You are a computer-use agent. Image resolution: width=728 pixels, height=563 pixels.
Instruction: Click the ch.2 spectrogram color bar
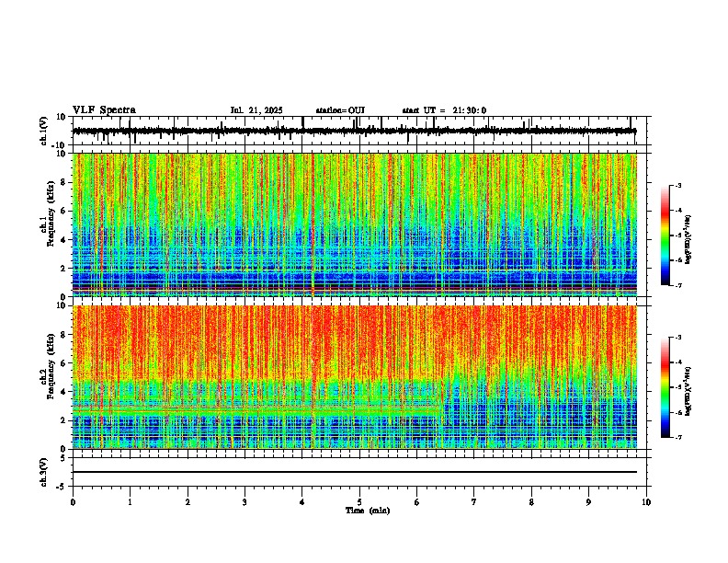pos(665,387)
